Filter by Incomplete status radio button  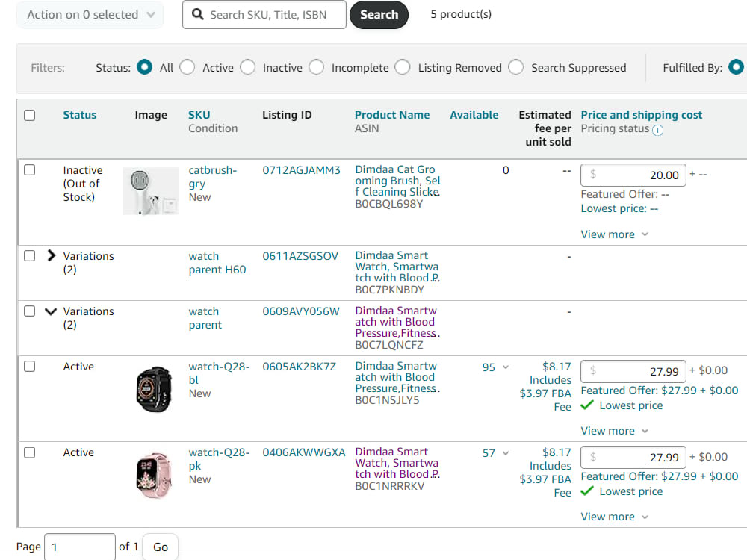tap(316, 67)
